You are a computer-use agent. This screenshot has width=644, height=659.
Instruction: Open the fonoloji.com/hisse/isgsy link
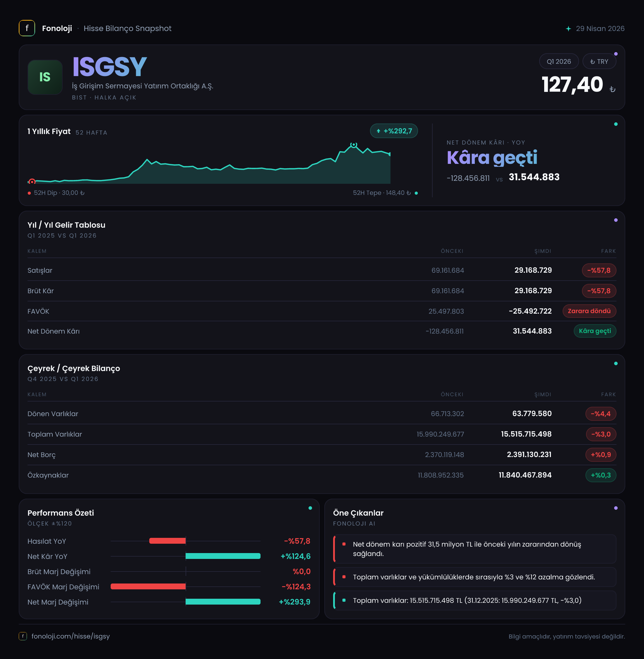pos(70,636)
